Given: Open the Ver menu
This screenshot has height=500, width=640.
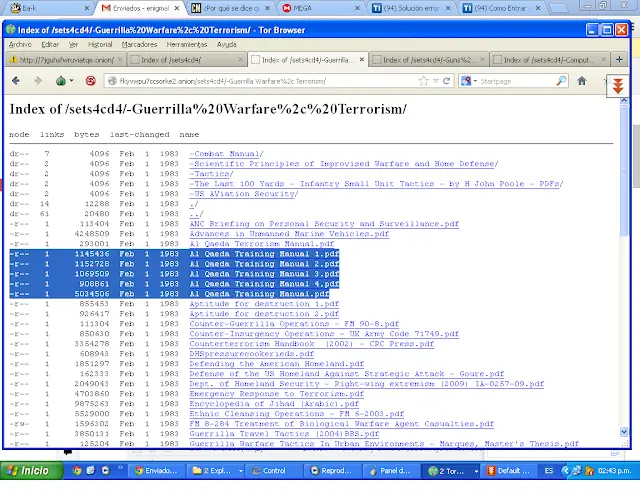Looking at the screenshot, I should tap(73, 44).
